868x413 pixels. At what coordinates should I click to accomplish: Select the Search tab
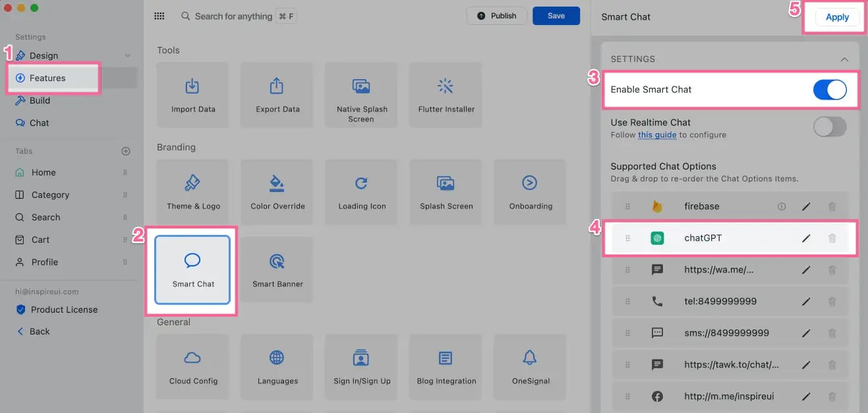tap(45, 217)
